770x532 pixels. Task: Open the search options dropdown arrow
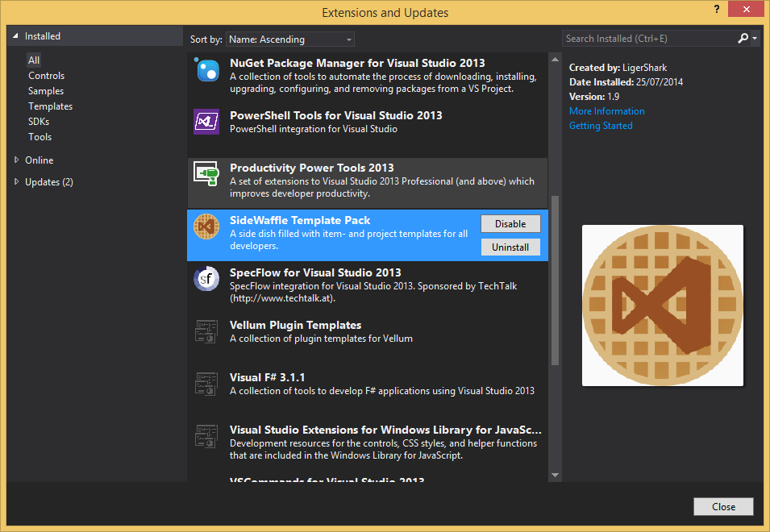[x=755, y=38]
